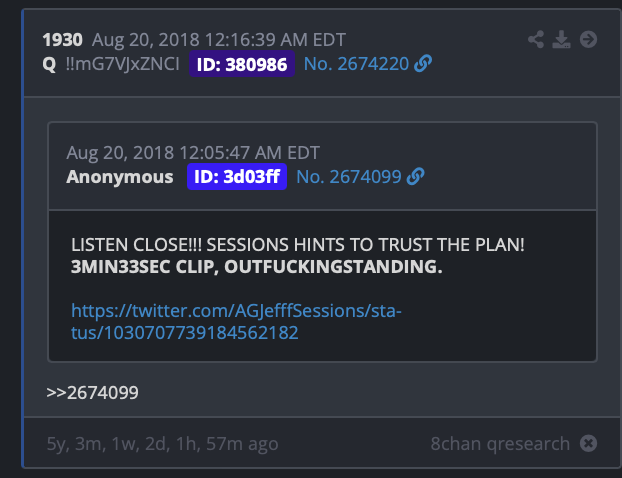The image size is (622, 478).
Task: Open the AGJeffSessions twitter status link
Action: 236,322
